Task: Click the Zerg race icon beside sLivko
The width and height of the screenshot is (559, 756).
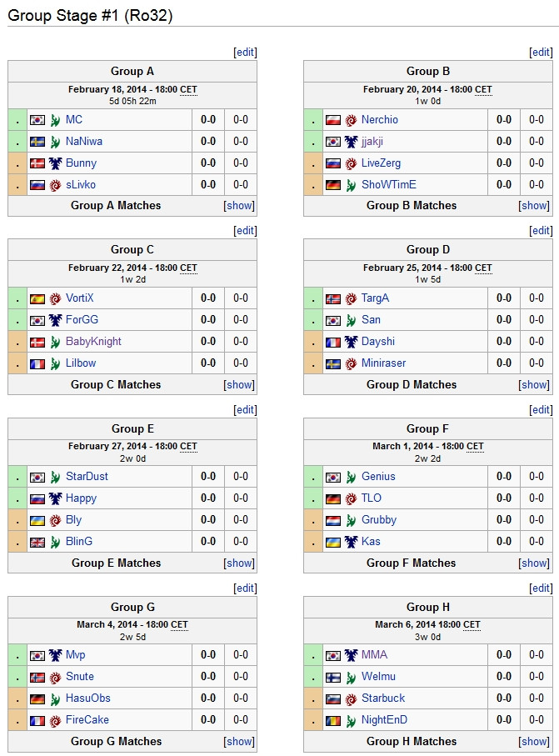Action: pos(56,185)
